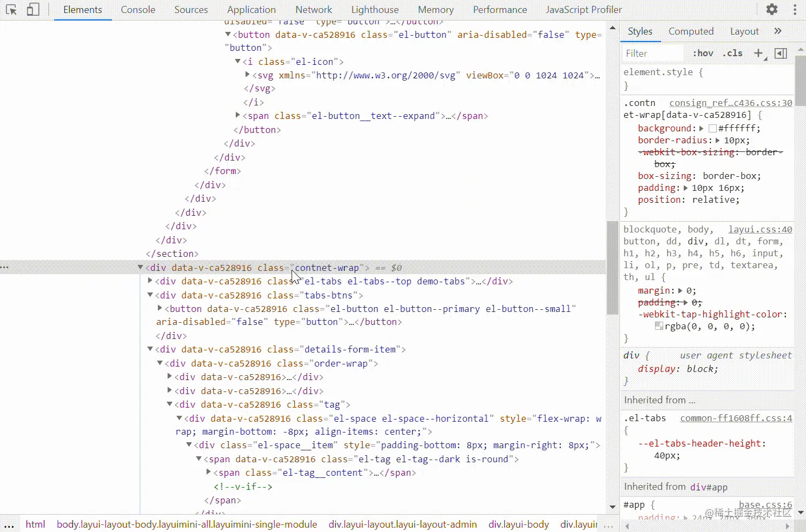Open DevTools settings via the gear icon
This screenshot has width=806, height=532.
pos(771,9)
